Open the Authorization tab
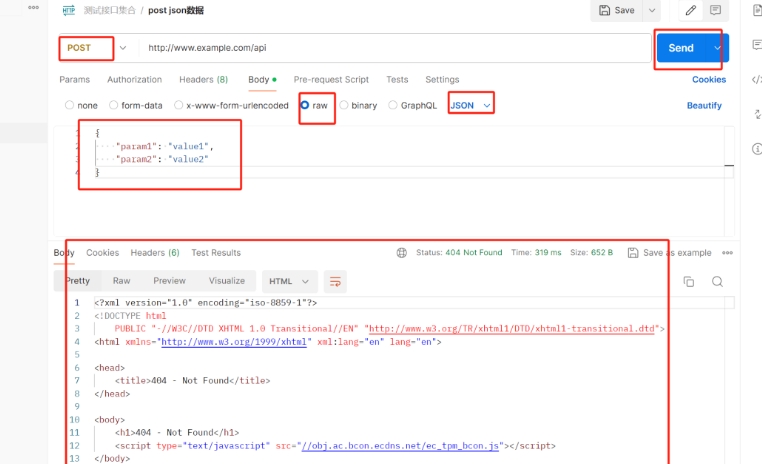 (x=135, y=80)
